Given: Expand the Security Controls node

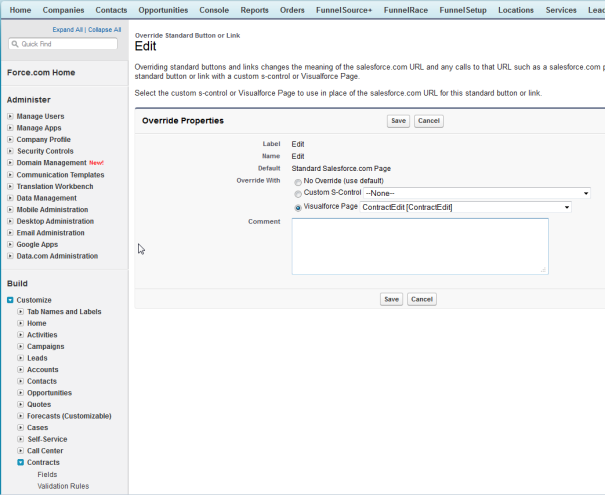Looking at the screenshot, I should coord(10,151).
